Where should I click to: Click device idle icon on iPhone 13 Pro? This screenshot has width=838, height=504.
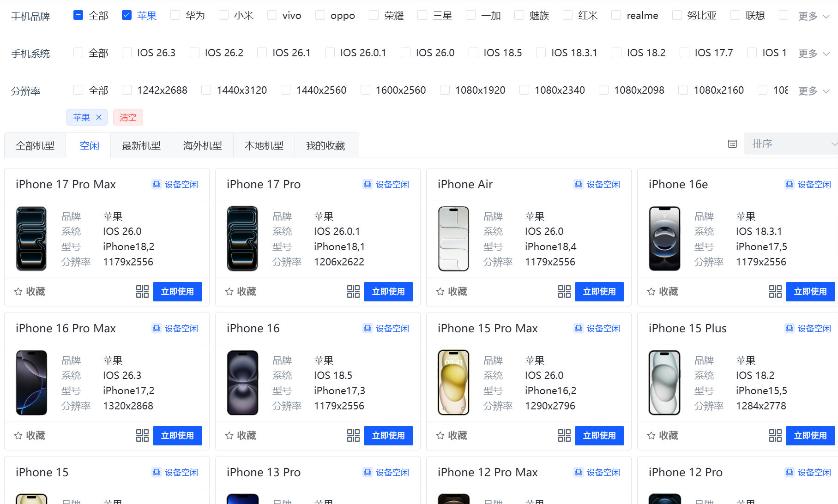click(368, 473)
